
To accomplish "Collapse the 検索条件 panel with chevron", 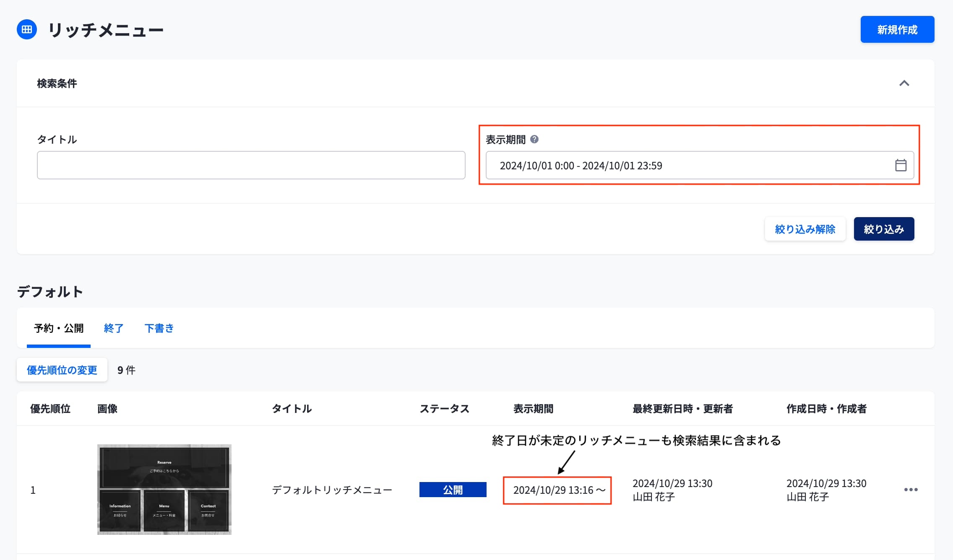I will 904,83.
